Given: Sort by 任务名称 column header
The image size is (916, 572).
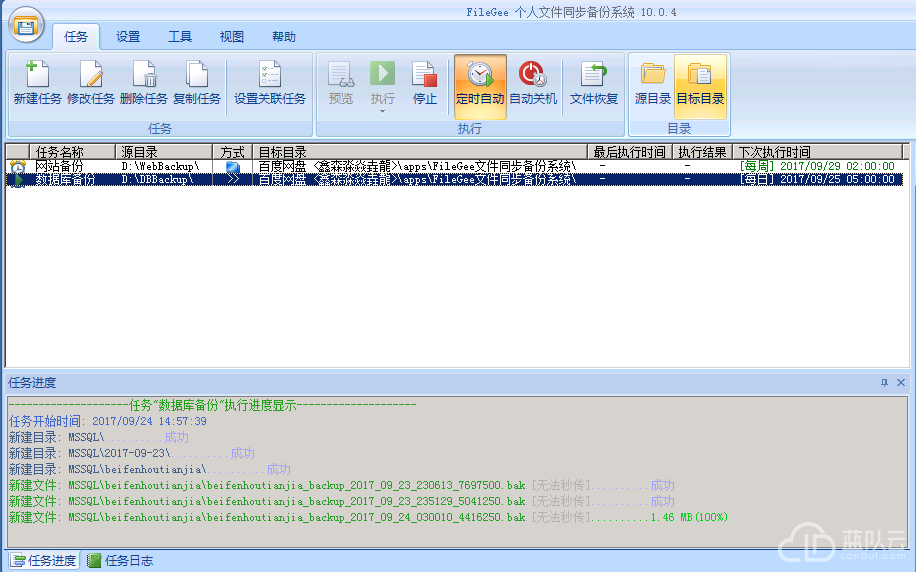Looking at the screenshot, I should pyautogui.click(x=72, y=152).
